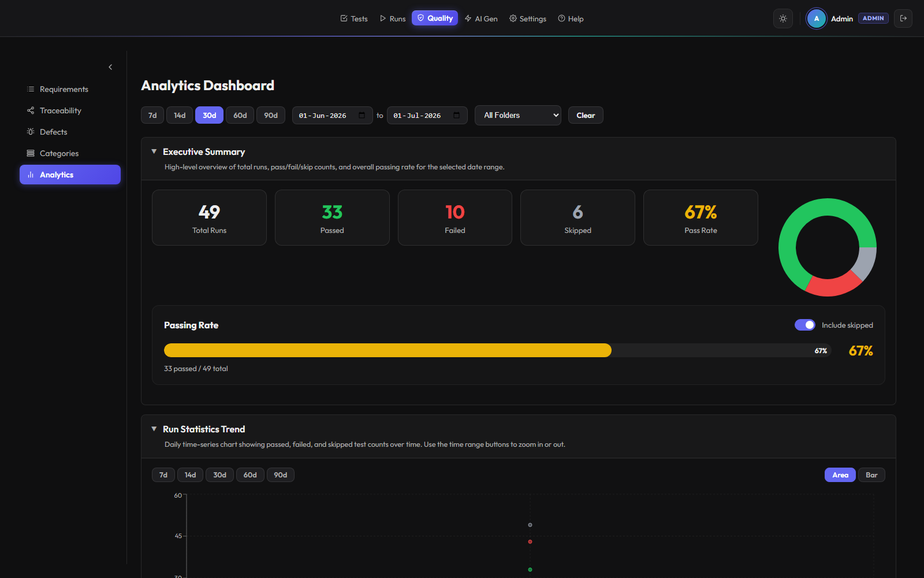Toggle light/dark theme sun icon
924x578 pixels.
pyautogui.click(x=783, y=18)
